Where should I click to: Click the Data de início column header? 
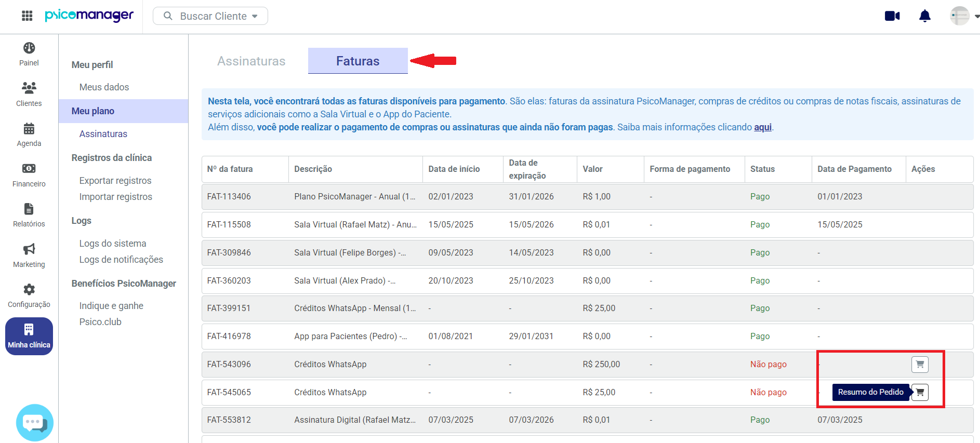pos(454,169)
